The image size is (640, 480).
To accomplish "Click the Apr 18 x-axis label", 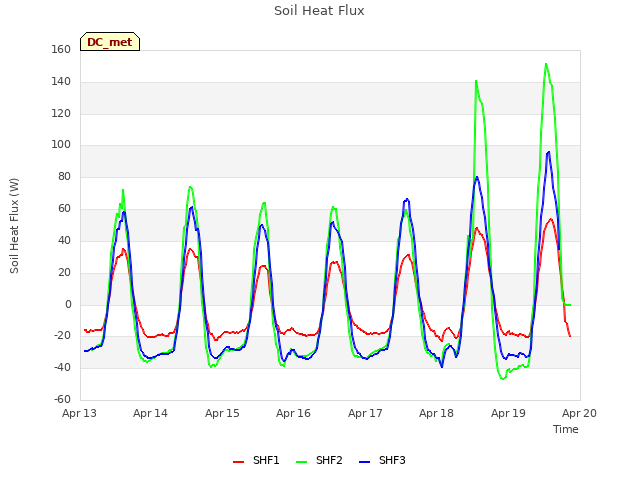I will [436, 413].
